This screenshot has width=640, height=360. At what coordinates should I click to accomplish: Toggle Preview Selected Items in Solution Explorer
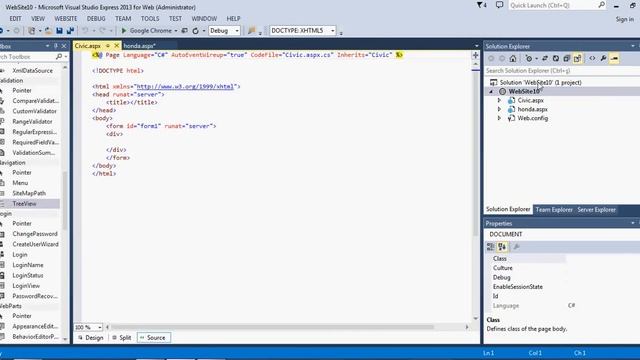click(614, 58)
